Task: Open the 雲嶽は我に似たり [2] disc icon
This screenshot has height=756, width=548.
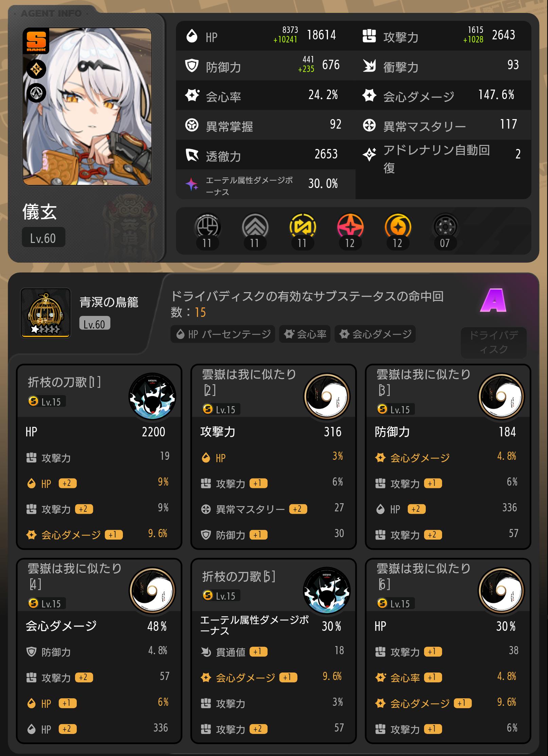Action: [327, 396]
